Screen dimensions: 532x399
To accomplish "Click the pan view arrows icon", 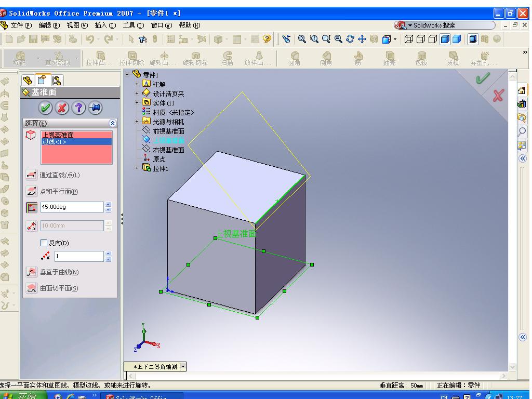I will (362, 39).
